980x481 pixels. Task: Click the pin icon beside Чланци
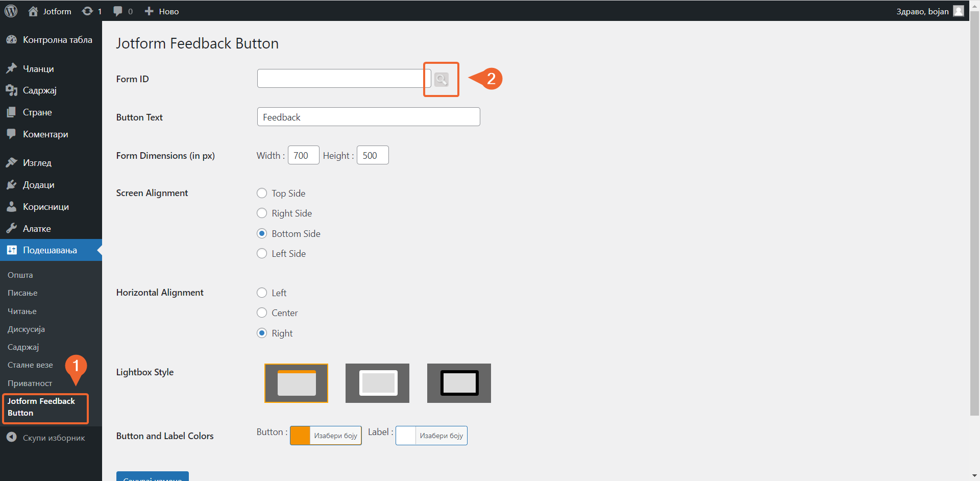click(x=11, y=68)
